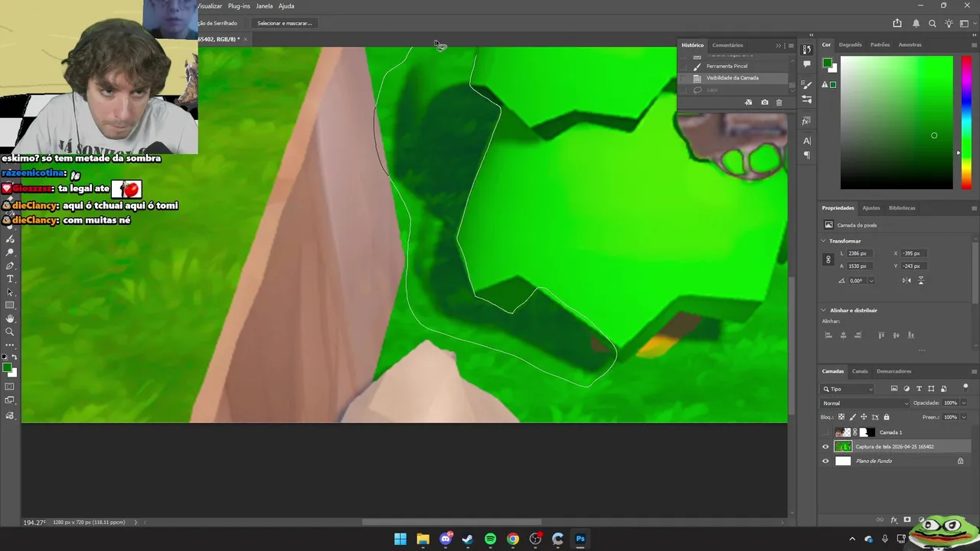Screen dimensions: 980x551
Task: Add layer mask at panel bottom
Action: (x=907, y=520)
